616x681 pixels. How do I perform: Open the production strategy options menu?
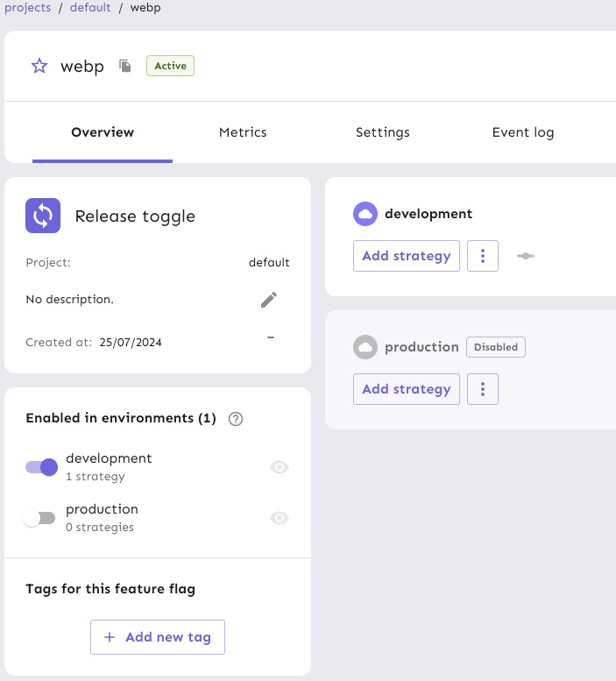(483, 389)
